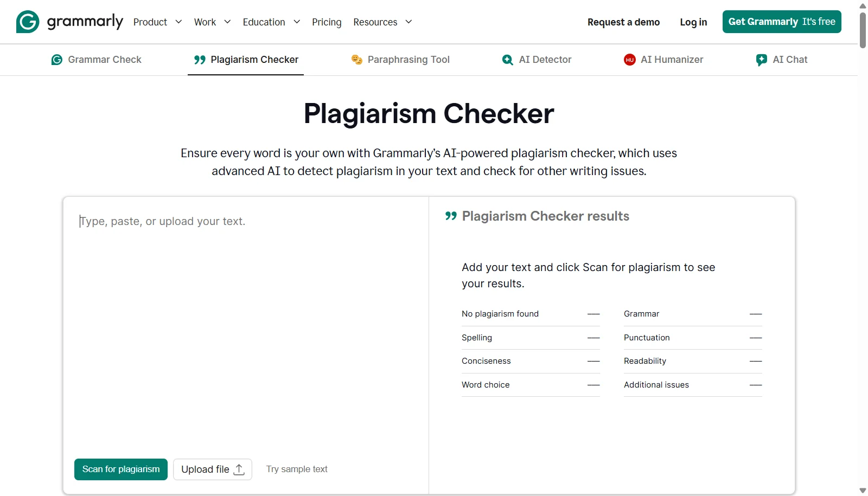Click the "Spelling" result label

click(477, 338)
